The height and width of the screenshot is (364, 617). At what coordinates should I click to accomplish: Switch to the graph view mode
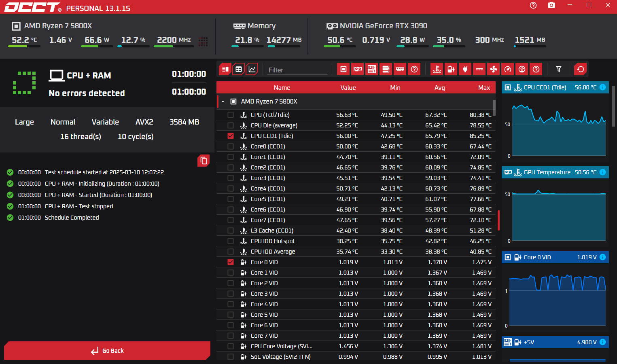pyautogui.click(x=252, y=69)
